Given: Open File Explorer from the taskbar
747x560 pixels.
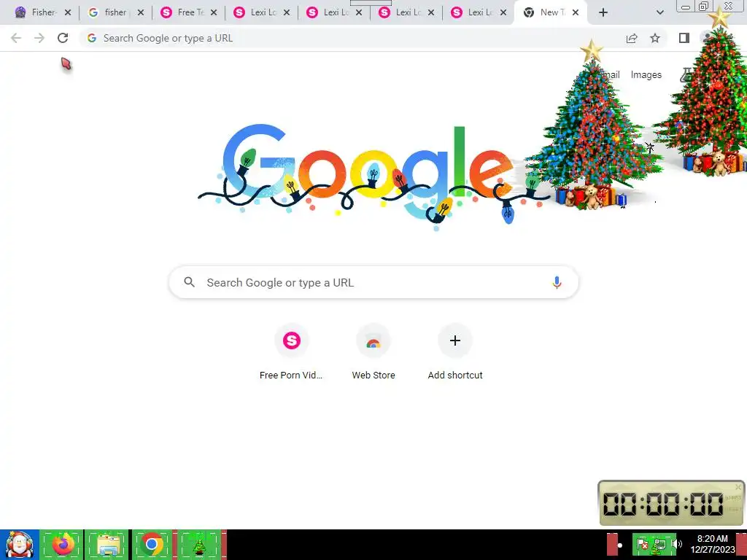Looking at the screenshot, I should click(108, 544).
